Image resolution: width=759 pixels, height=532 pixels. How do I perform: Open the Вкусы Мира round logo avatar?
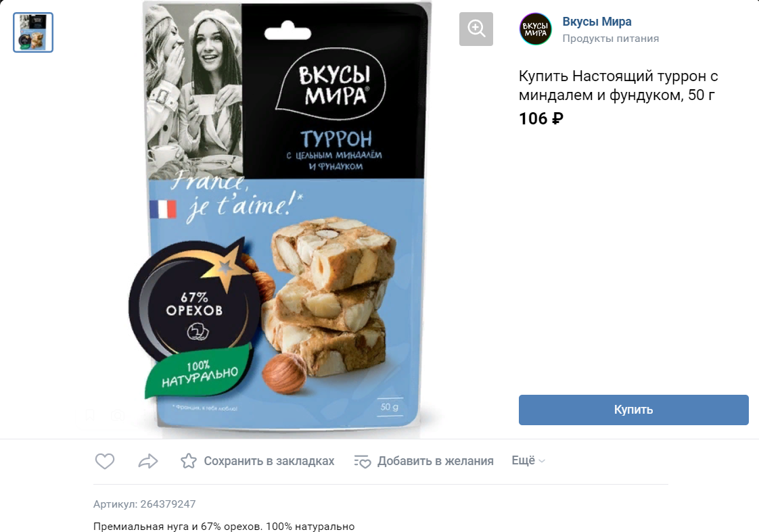coord(535,29)
